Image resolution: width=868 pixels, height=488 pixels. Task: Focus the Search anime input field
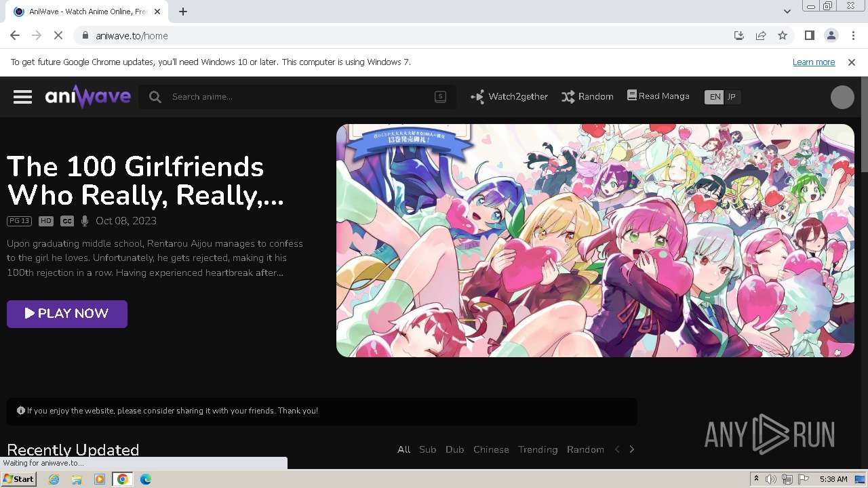pos(298,97)
